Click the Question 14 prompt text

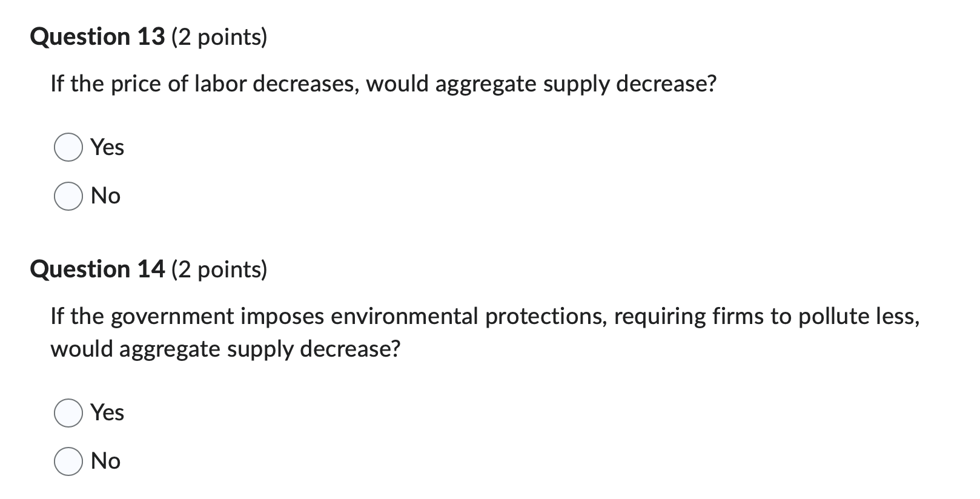[424, 316]
